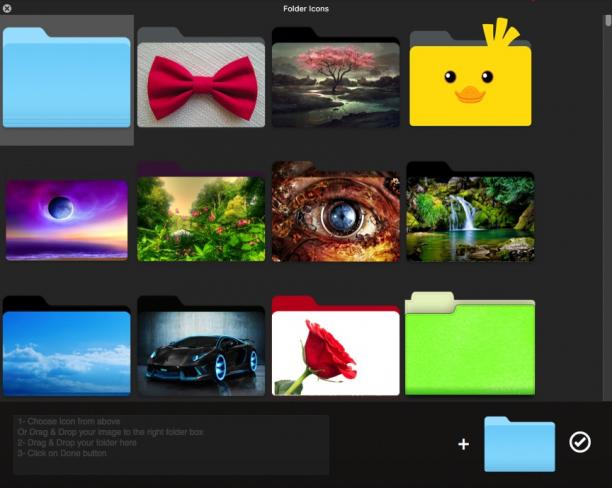Select the blue sky clouds folder icon
This screenshot has width=612, height=488.
tap(67, 346)
